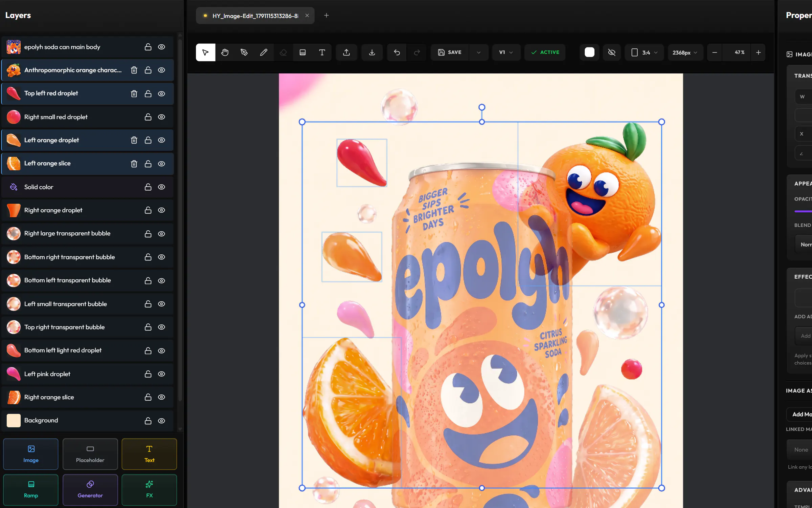
Task: Zoom out with the minus button
Action: pos(715,52)
